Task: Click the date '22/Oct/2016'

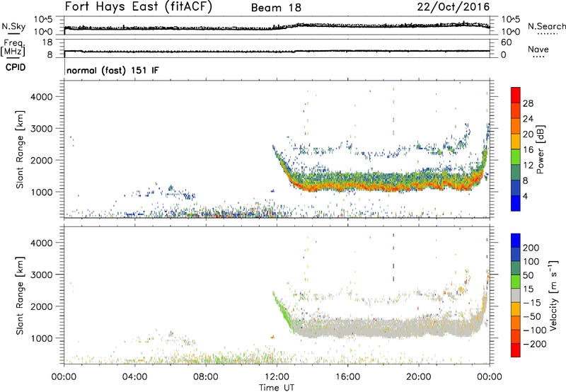Action: [x=454, y=7]
